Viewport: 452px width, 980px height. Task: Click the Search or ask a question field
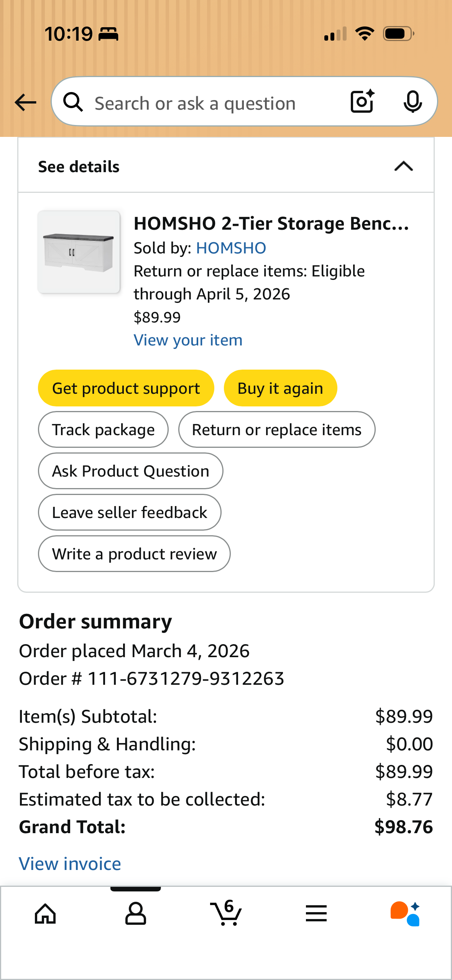215,103
